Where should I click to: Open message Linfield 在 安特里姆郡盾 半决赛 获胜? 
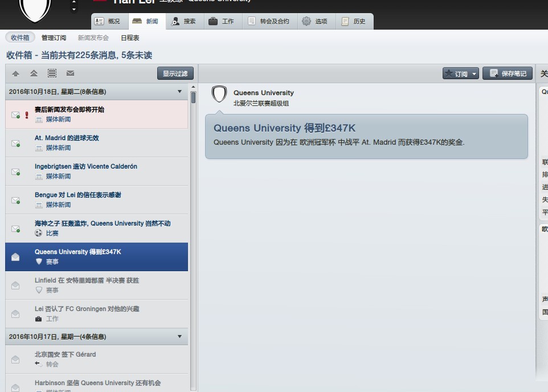[x=96, y=285]
